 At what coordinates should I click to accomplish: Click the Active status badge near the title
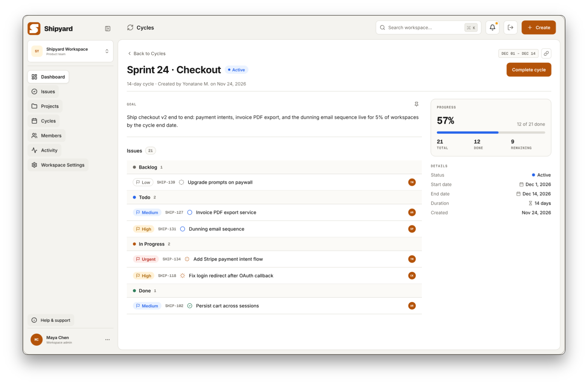[x=237, y=70]
